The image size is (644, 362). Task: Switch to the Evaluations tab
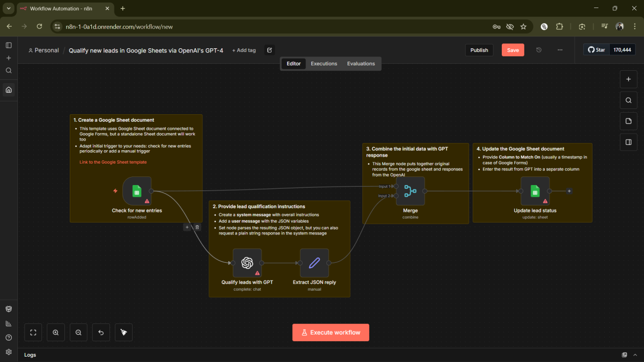[361, 64]
